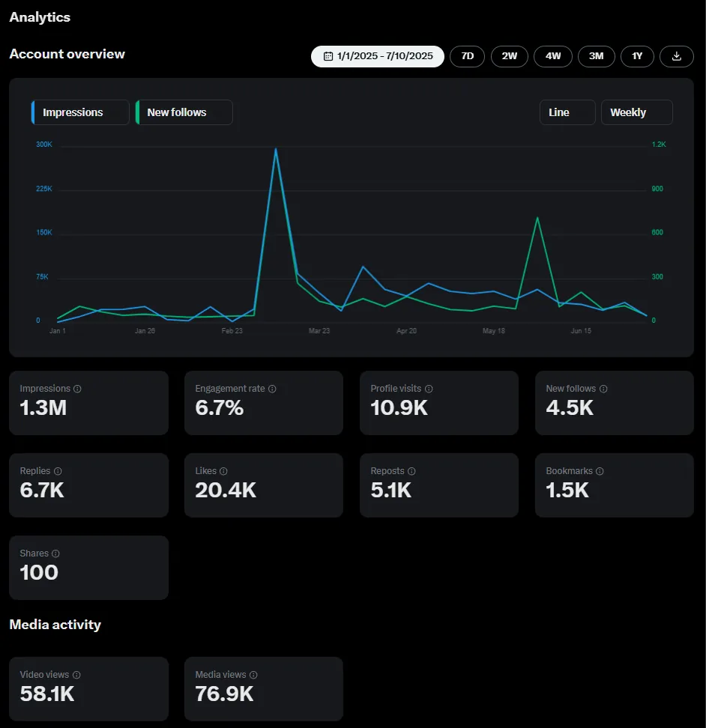Image resolution: width=706 pixels, height=728 pixels.
Task: Click the 225K impressions axis label
Action: (x=44, y=189)
